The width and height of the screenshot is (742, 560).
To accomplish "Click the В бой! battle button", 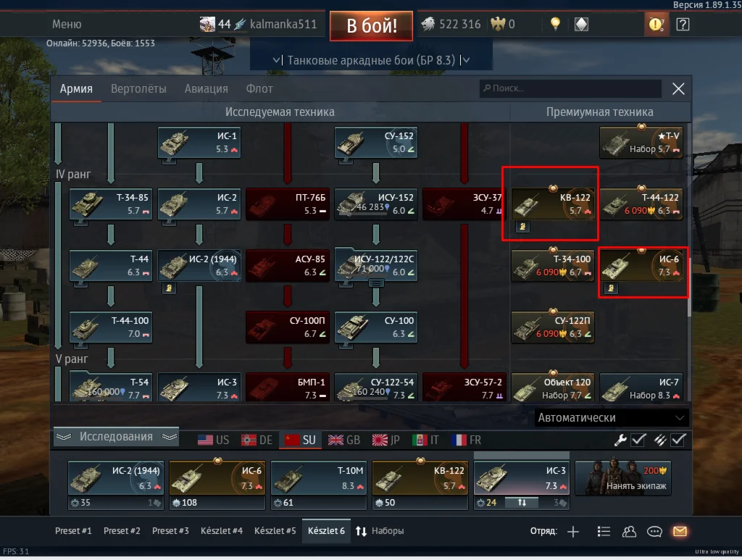I will coord(372,25).
